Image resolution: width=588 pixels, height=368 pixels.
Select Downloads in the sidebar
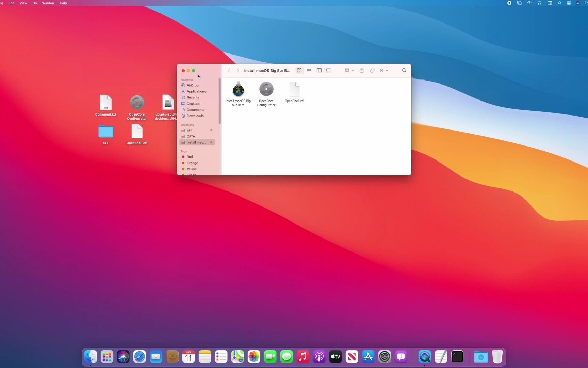195,116
